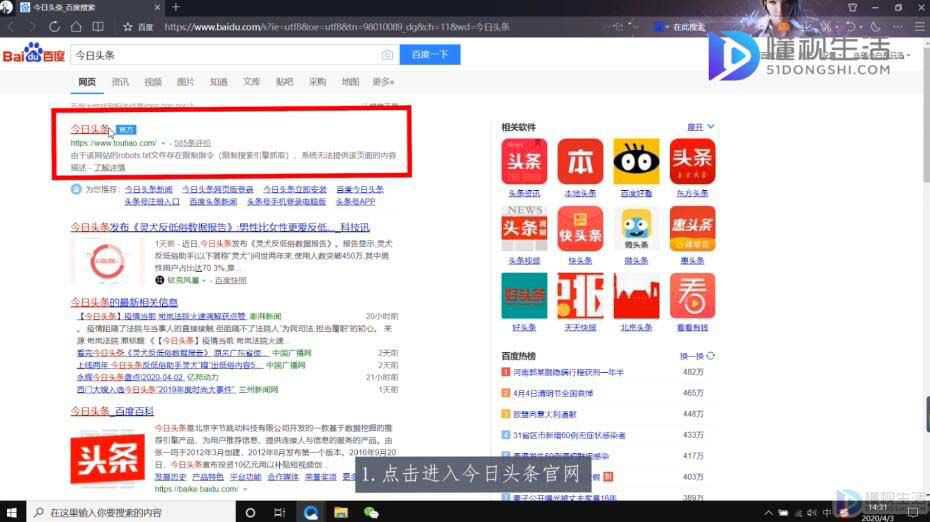Open the browser skin shirt icon
The height and width of the screenshot is (522, 930).
852,7
